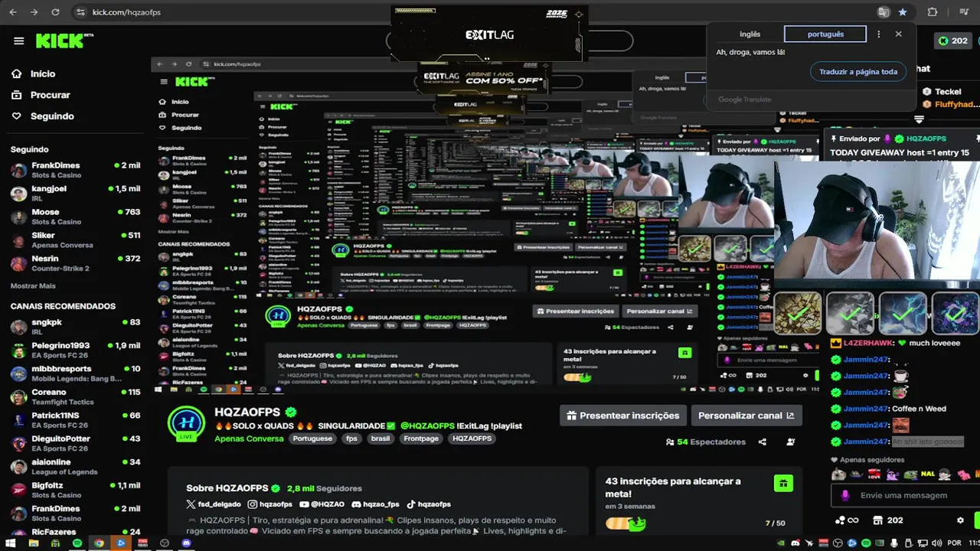Open DieguitoPotter recommended channel
980x551 pixels.
pyautogui.click(x=75, y=443)
